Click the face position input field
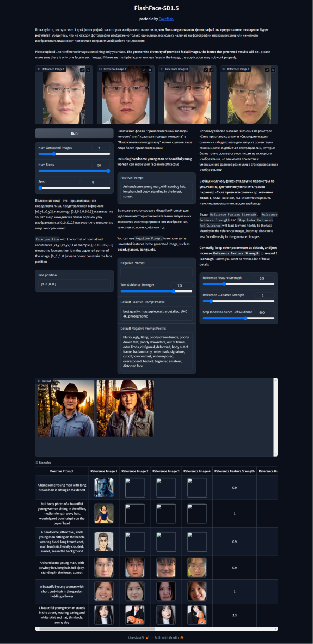The height and width of the screenshot is (644, 313). (x=74, y=284)
